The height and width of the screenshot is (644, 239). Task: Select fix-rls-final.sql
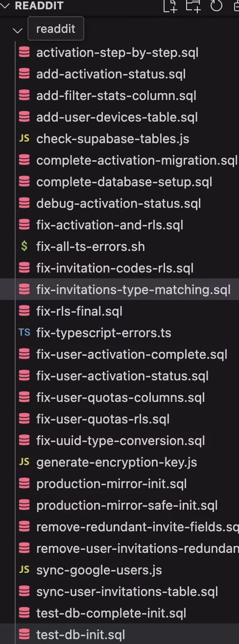(79, 311)
